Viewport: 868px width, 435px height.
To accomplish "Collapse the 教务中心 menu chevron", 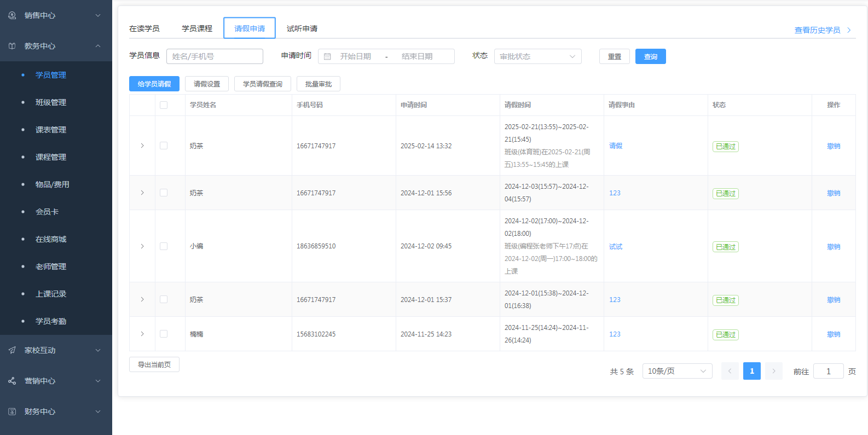I will (x=98, y=46).
